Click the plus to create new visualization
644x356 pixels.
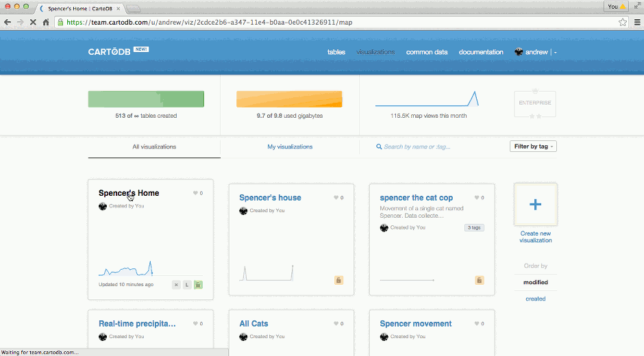click(535, 205)
